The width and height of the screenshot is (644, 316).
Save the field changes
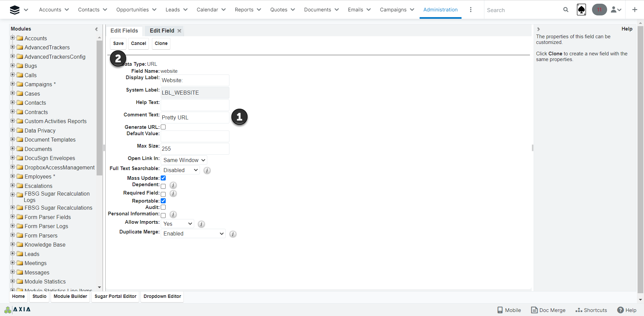coord(118,44)
